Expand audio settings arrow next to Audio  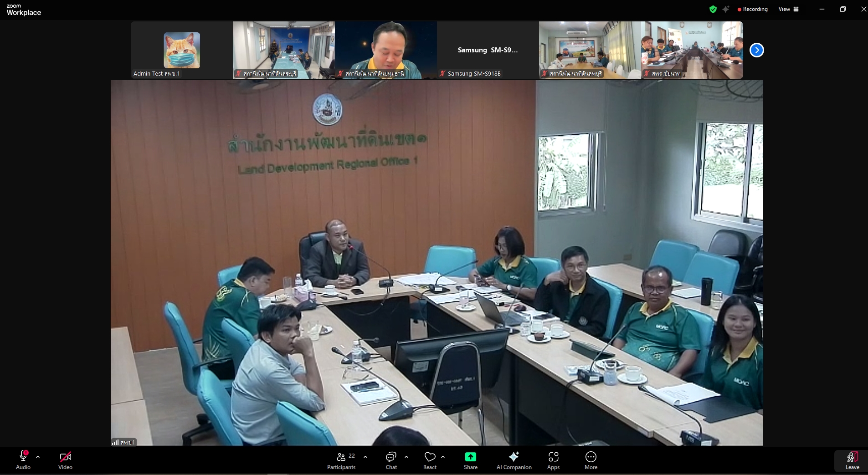[x=38, y=457]
